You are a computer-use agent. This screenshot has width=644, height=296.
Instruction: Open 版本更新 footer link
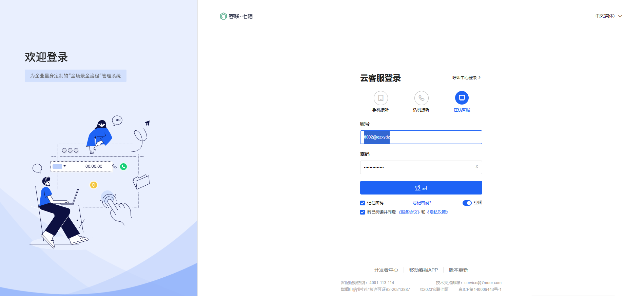click(x=458, y=270)
